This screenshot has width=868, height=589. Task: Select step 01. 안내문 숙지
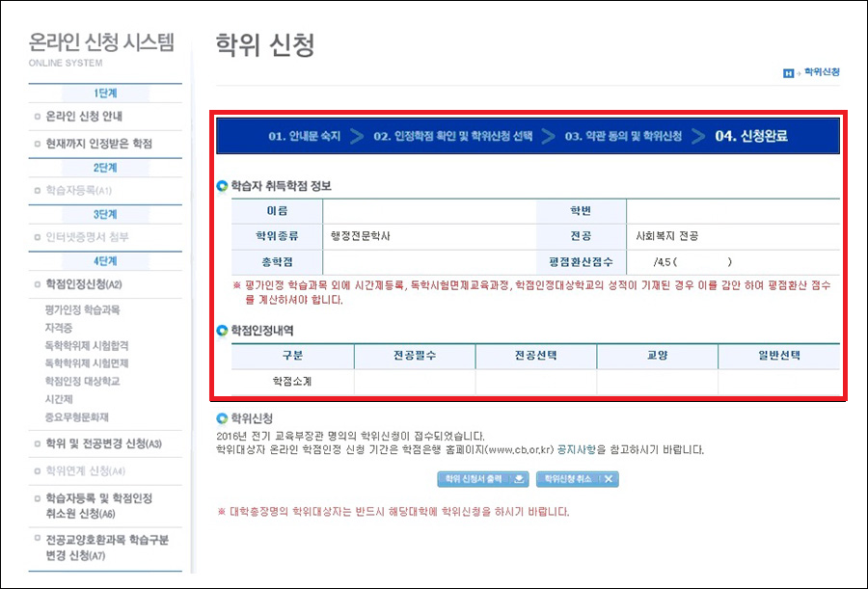304,137
